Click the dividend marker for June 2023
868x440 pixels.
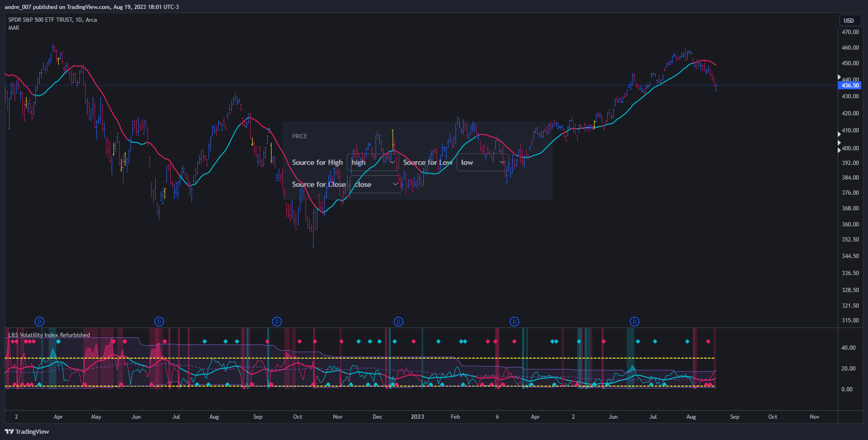point(635,322)
